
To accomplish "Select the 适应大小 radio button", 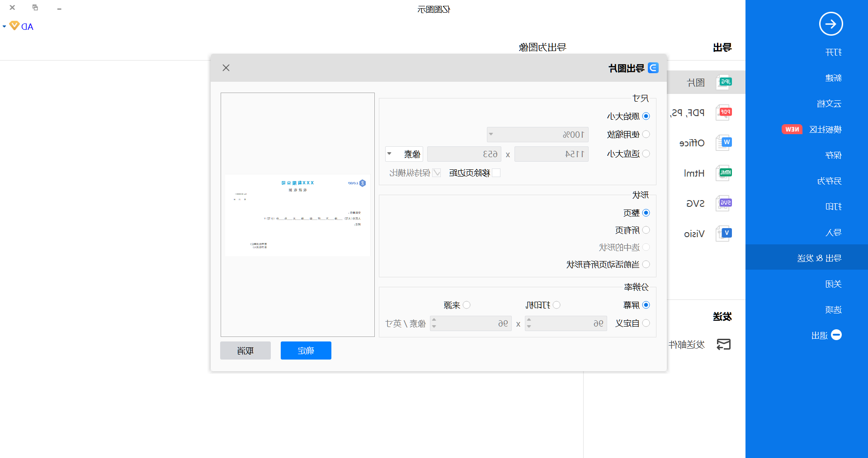I will (x=646, y=154).
